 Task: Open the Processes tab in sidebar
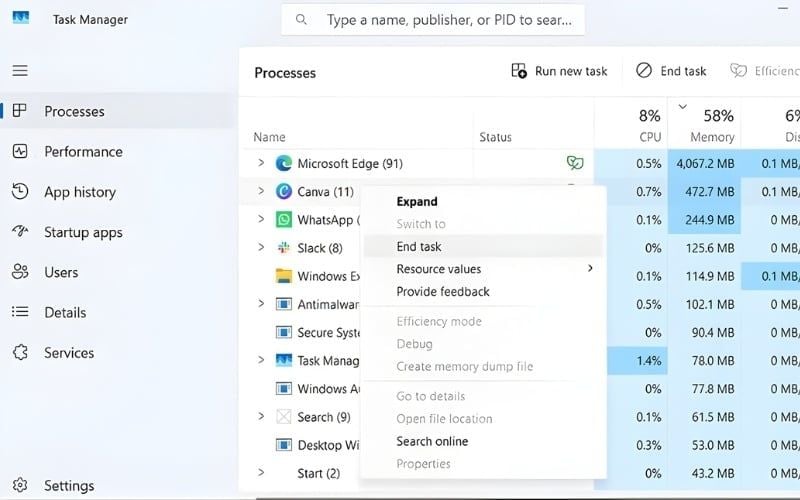[x=118, y=111]
